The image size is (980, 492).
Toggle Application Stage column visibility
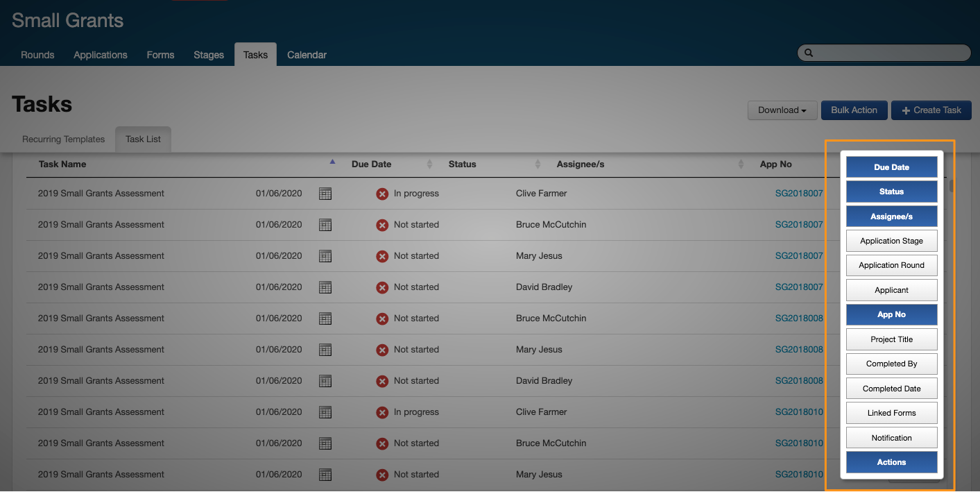tap(891, 241)
